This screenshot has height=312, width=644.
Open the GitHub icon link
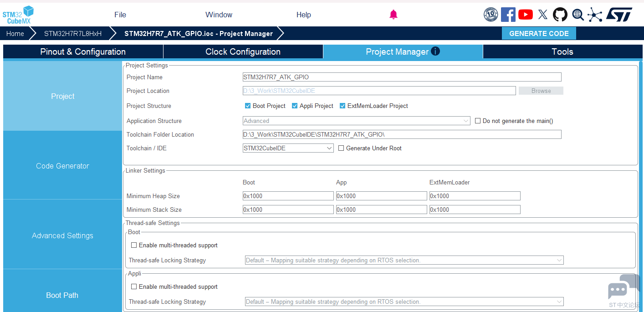[560, 15]
